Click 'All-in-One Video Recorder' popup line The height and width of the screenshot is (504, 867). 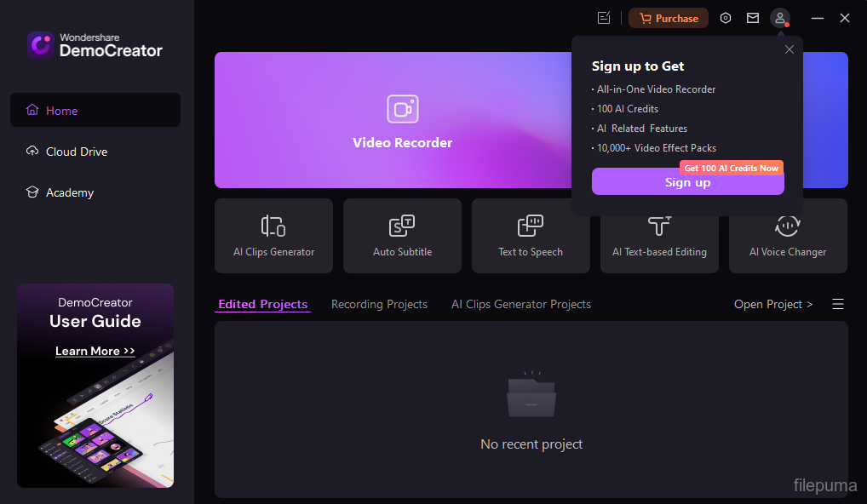(x=656, y=89)
